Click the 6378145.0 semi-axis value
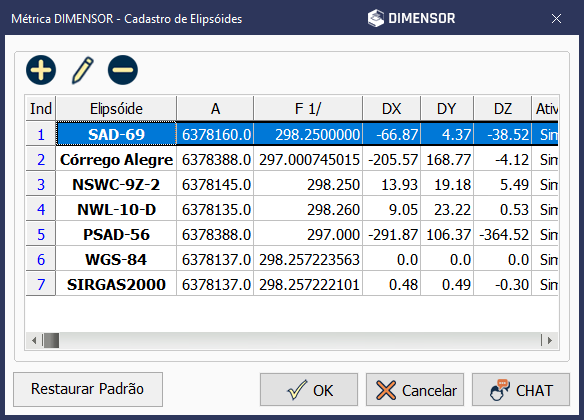The image size is (584, 420). 215,184
